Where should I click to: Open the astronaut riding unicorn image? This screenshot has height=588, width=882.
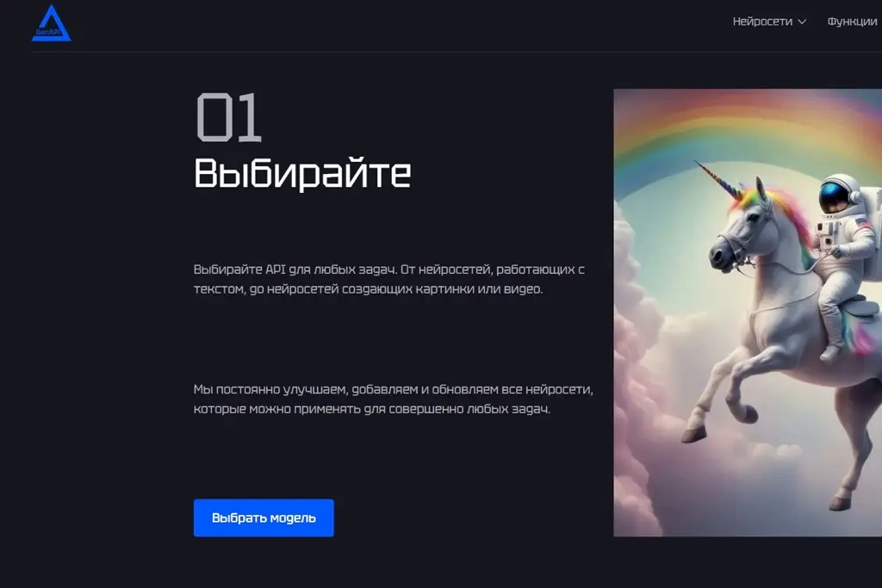tap(748, 313)
